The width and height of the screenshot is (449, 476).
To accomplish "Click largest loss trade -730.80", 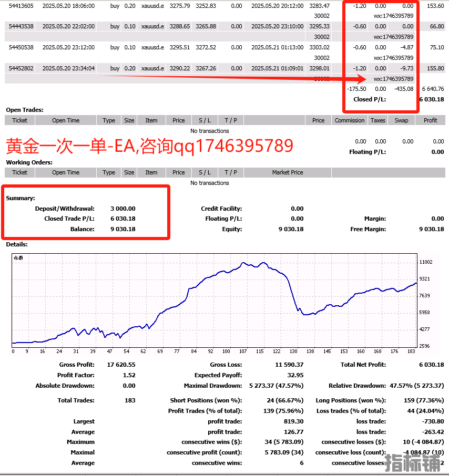I will tap(433, 421).
